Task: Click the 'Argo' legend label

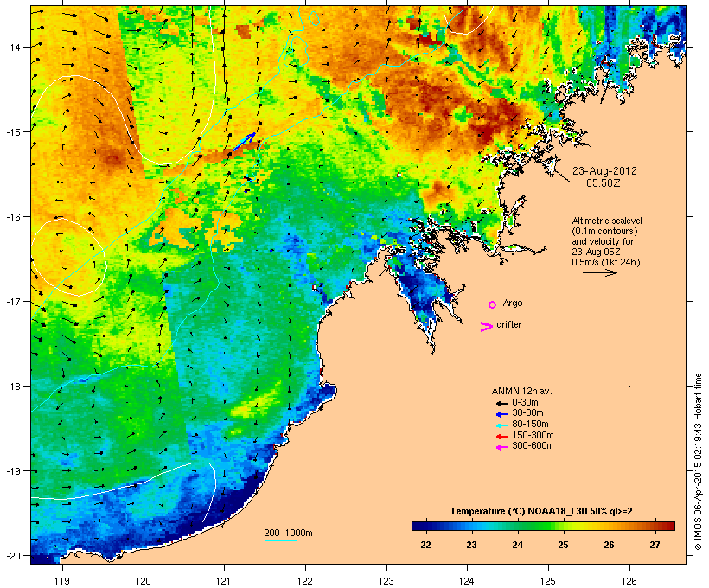Action: 513,303
